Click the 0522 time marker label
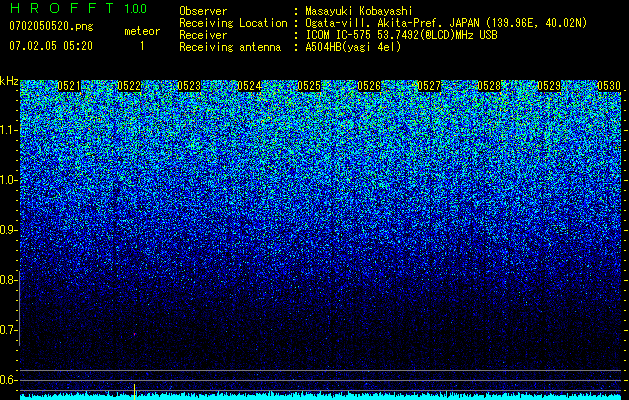This screenshot has height=400, width=629. pos(129,86)
